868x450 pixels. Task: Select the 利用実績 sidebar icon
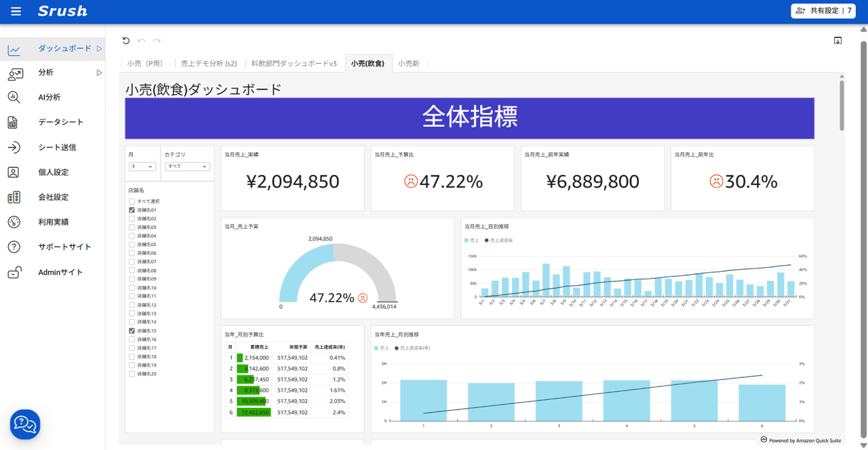[15, 222]
